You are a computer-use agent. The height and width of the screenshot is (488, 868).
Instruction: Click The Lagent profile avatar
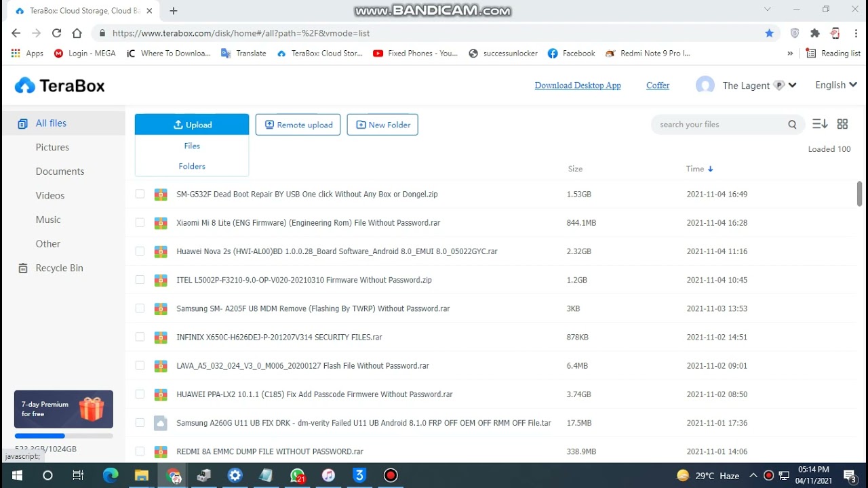click(705, 85)
